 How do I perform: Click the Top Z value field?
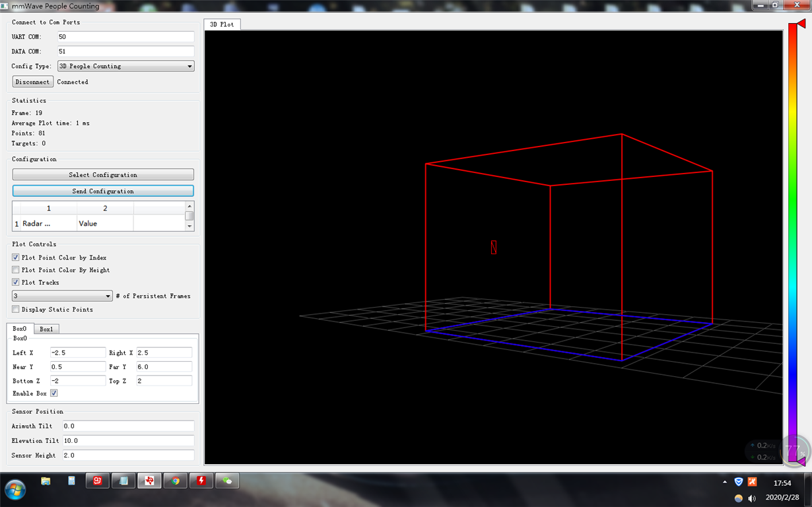(x=164, y=381)
